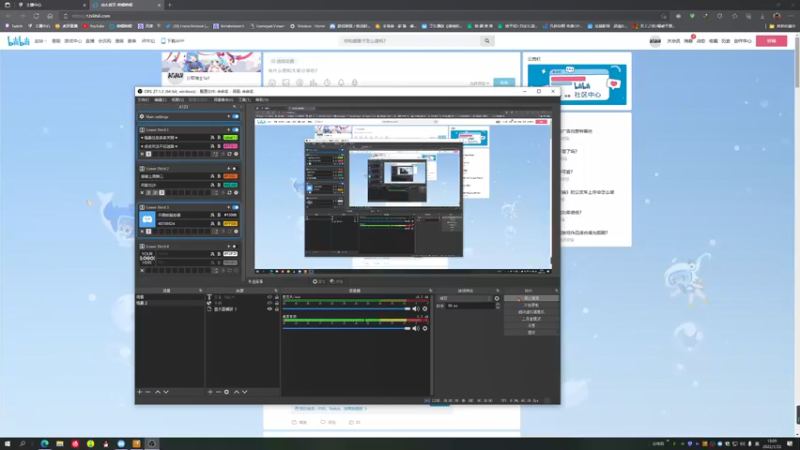Move source up with the up arrow

click(x=236, y=392)
